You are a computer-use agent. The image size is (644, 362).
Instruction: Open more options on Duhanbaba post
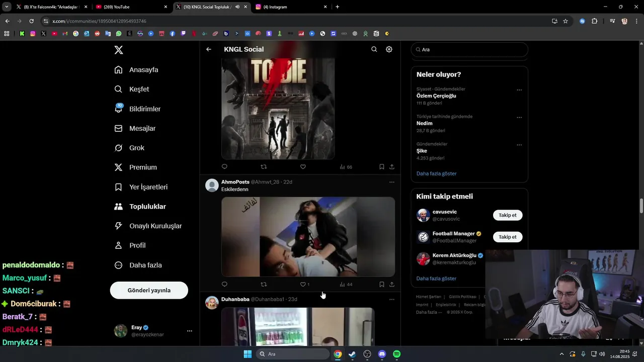[392, 299]
